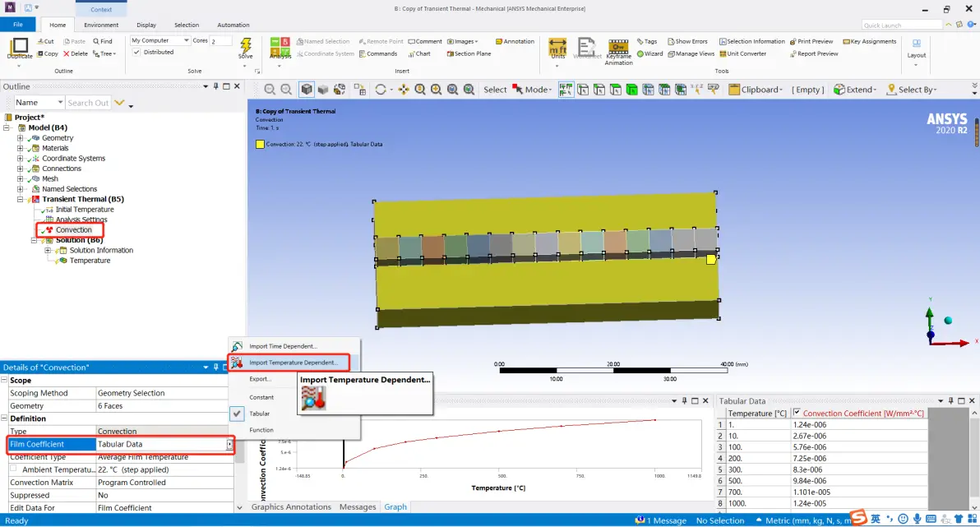Open the File menu
Viewport: 980px width, 527px height.
[x=18, y=25]
